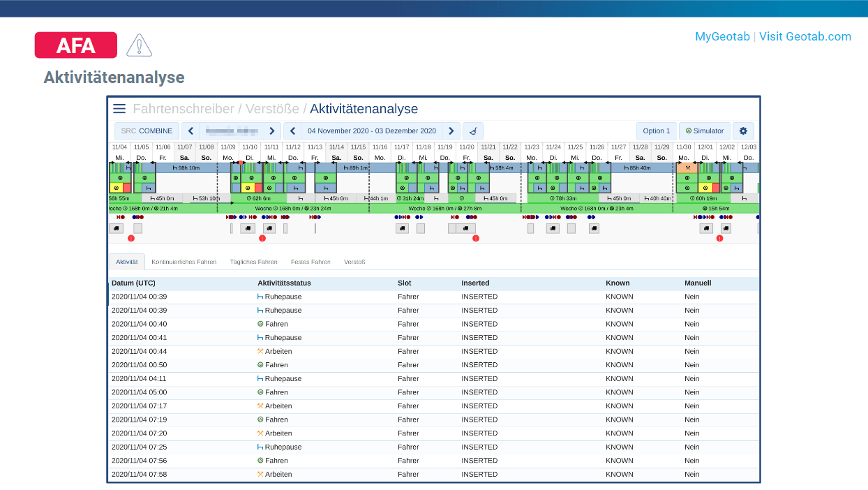Click the 11/16 date column header
Image resolution: width=868 pixels, height=490 pixels.
pyautogui.click(x=380, y=152)
